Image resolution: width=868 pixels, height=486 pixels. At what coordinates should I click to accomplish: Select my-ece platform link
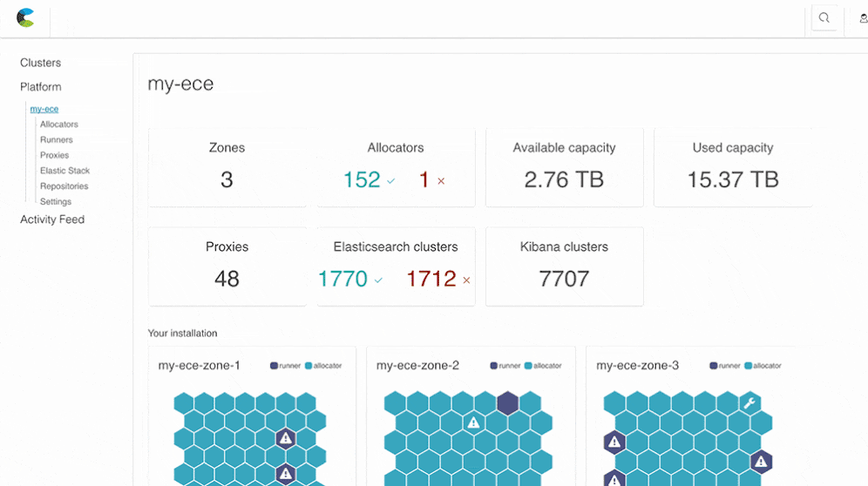44,109
